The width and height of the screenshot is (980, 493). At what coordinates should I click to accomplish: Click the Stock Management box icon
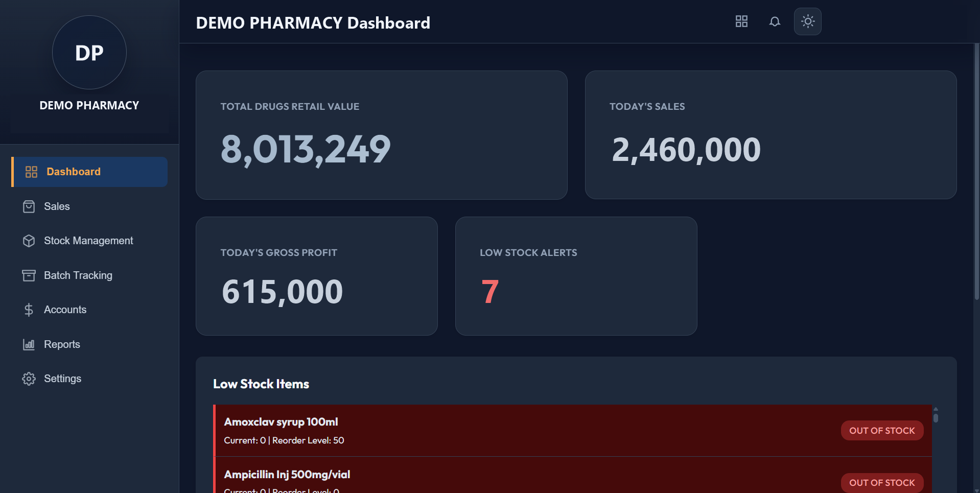pyautogui.click(x=29, y=241)
